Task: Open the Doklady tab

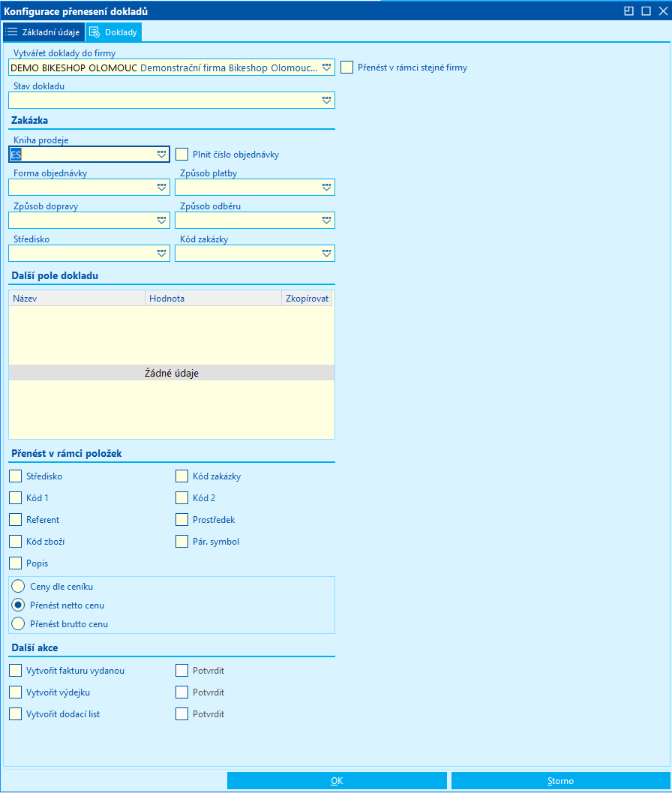Action: point(113,32)
